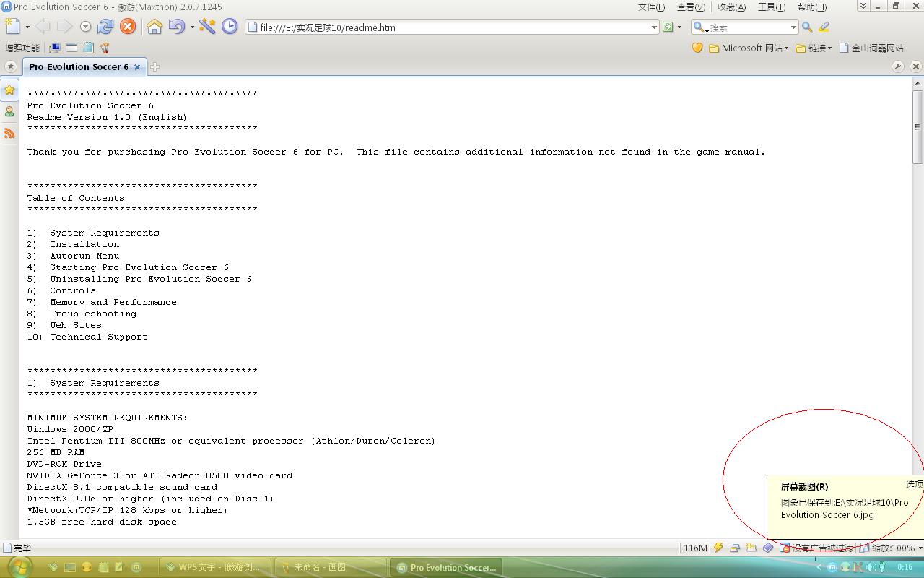The image size is (924, 578).
Task: Open the navigation history round dropdown
Action: (85, 27)
